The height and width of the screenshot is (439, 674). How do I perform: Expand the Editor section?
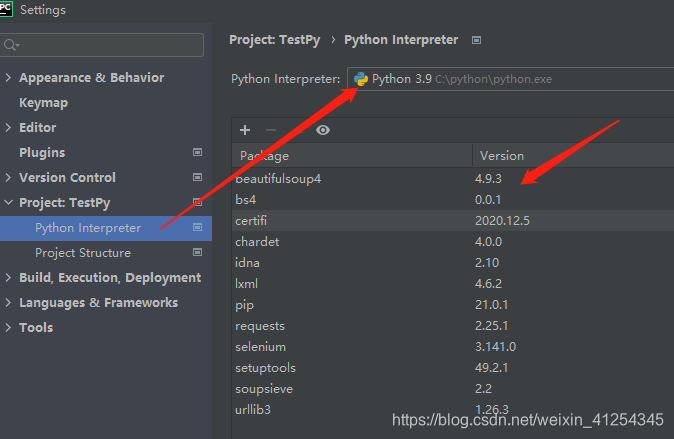click(8, 127)
